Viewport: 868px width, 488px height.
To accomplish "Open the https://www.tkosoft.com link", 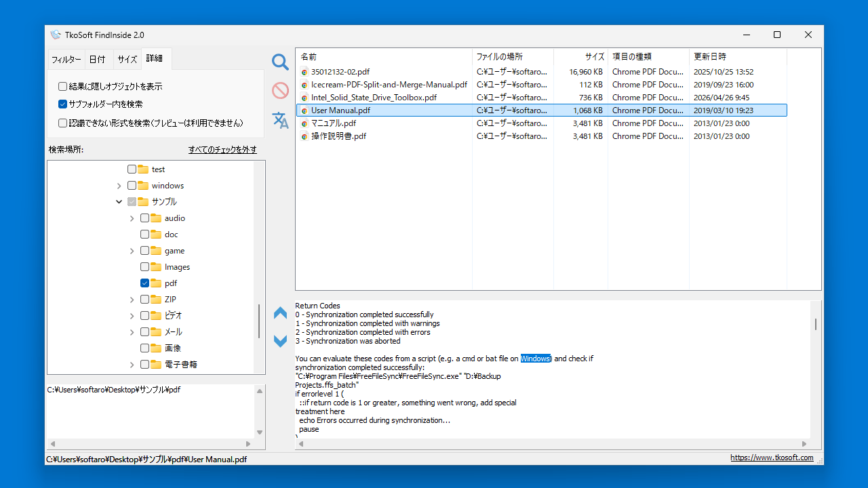I will pos(772,458).
